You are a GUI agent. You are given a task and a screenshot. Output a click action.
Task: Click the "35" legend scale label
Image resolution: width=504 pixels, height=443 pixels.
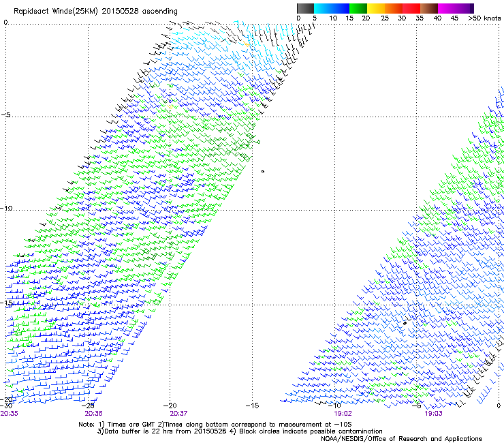[x=420, y=18]
